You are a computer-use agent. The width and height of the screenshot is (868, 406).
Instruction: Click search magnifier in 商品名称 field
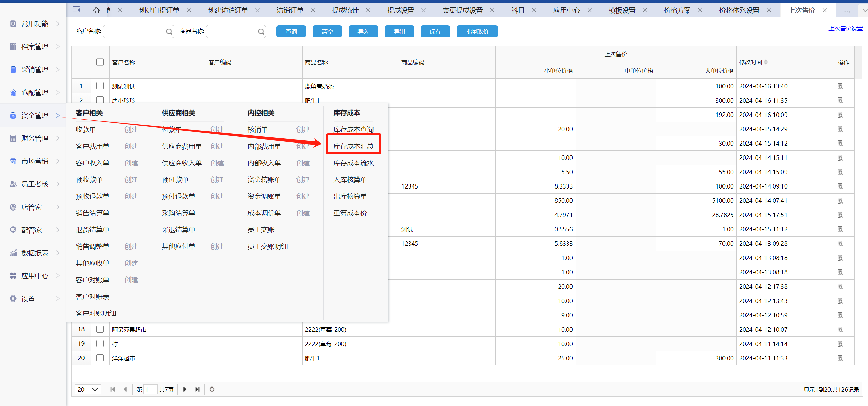(261, 32)
